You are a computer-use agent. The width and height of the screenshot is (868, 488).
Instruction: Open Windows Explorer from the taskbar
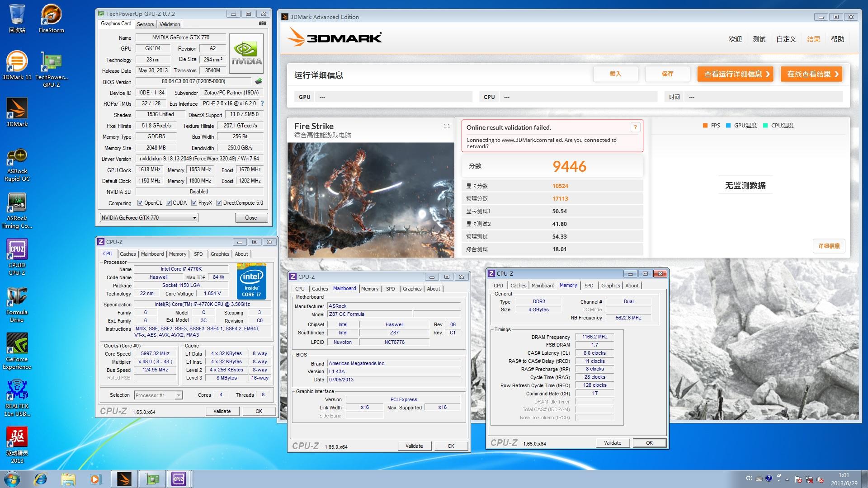(68, 479)
